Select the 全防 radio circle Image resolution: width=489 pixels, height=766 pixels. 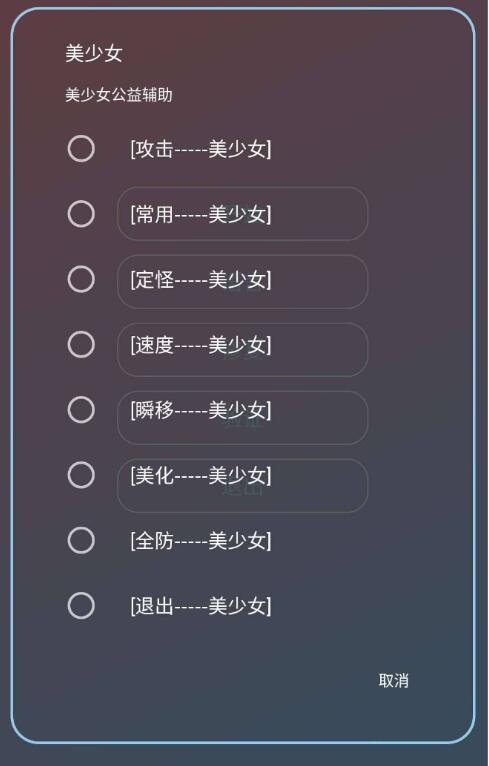click(x=81, y=541)
